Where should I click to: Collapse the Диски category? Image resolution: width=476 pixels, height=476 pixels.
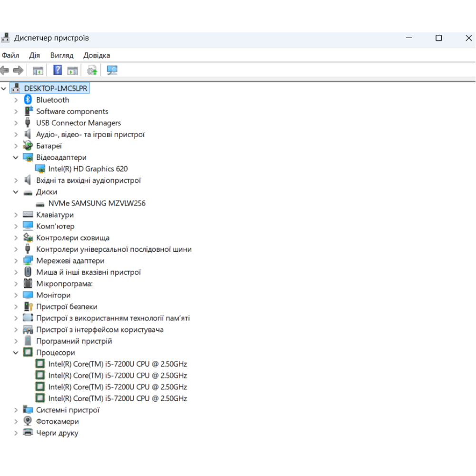click(16, 192)
